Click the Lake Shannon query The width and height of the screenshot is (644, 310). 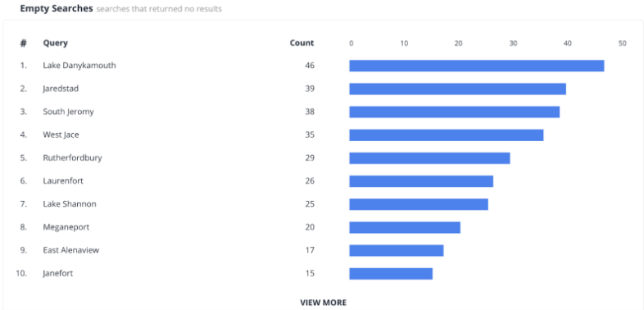[x=70, y=204]
